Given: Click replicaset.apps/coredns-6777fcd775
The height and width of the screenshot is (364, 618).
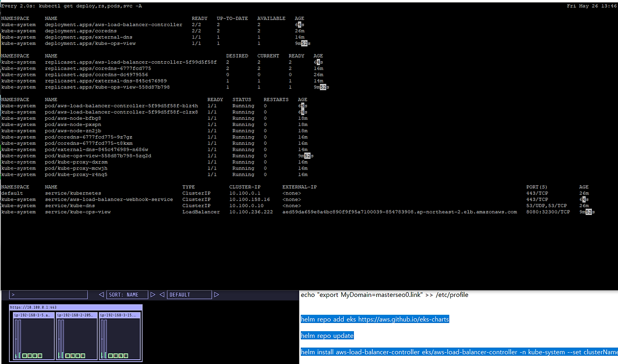Looking at the screenshot, I should [x=98, y=69].
